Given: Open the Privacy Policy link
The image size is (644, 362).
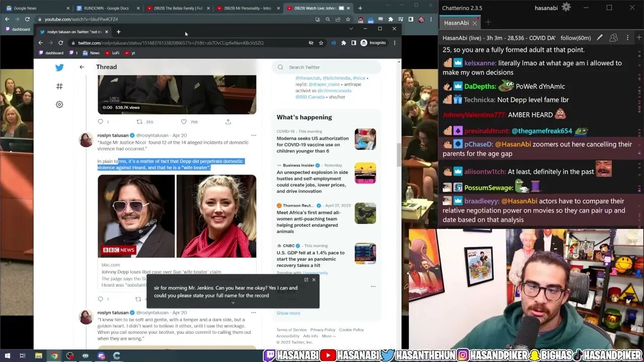Looking at the screenshot, I should pos(323,330).
